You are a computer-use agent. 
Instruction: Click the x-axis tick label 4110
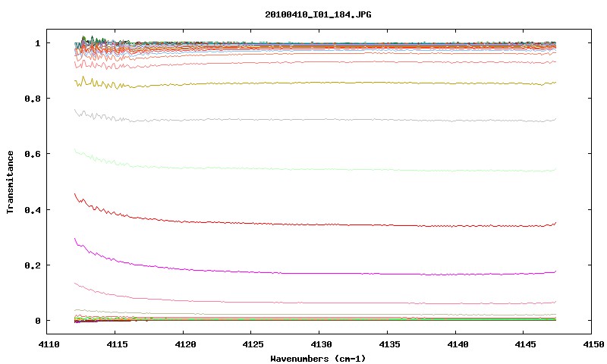pyautogui.click(x=49, y=344)
